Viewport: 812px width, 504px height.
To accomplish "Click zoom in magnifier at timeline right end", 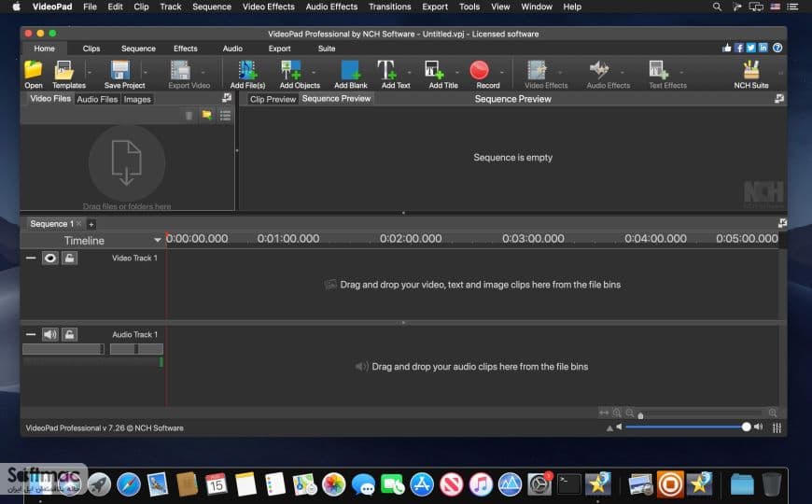I will click(773, 413).
